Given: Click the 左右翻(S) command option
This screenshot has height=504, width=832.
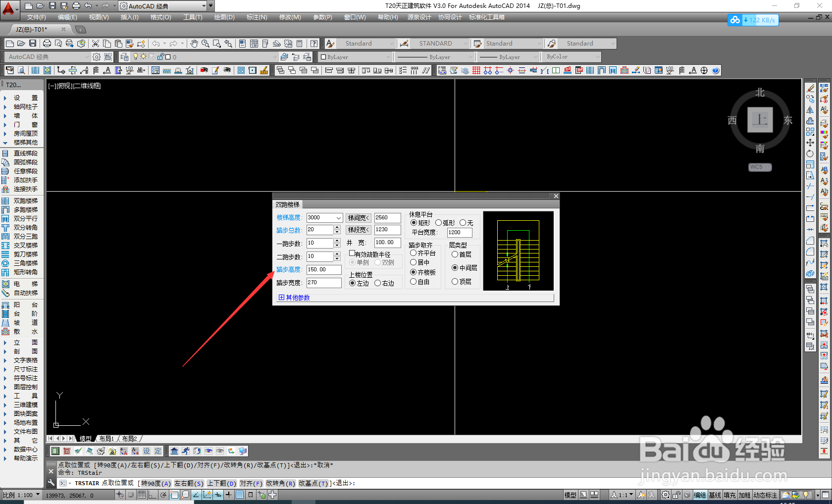Looking at the screenshot, I should pyautogui.click(x=189, y=483).
